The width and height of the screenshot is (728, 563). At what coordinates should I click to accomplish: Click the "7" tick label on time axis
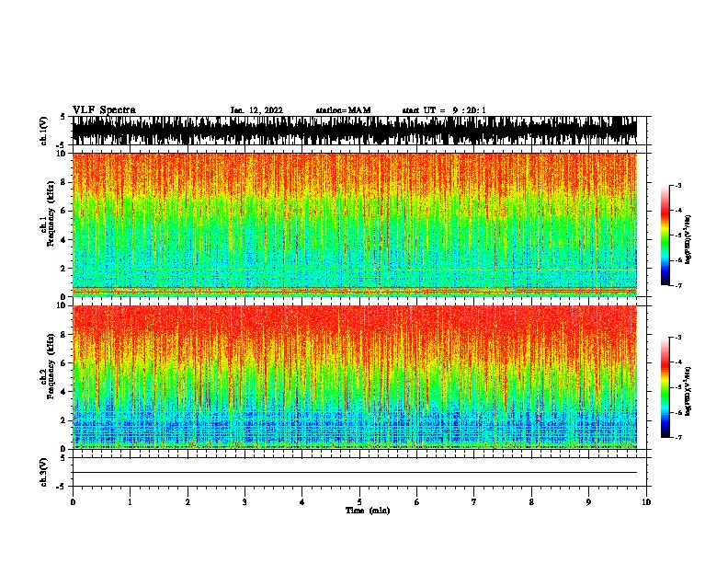pyautogui.click(x=474, y=502)
